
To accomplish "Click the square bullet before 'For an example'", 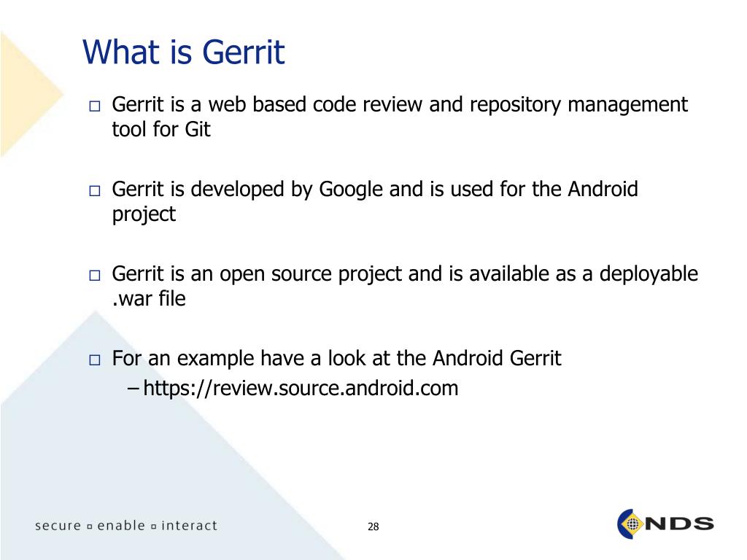I will [95, 359].
